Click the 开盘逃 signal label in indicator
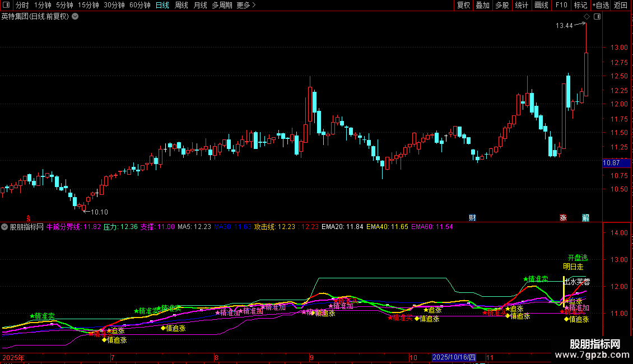 point(577,258)
